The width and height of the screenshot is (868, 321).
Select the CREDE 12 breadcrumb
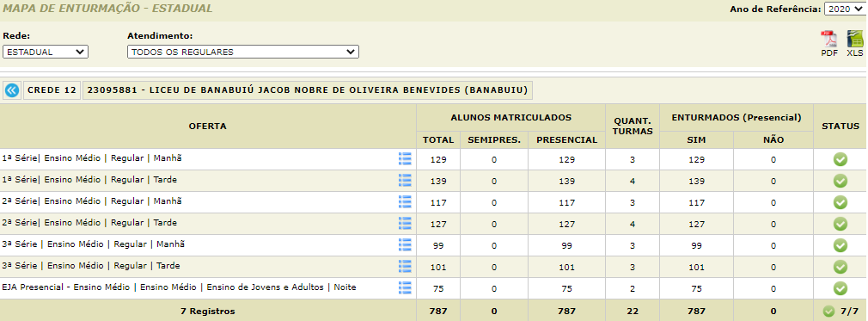(x=52, y=90)
